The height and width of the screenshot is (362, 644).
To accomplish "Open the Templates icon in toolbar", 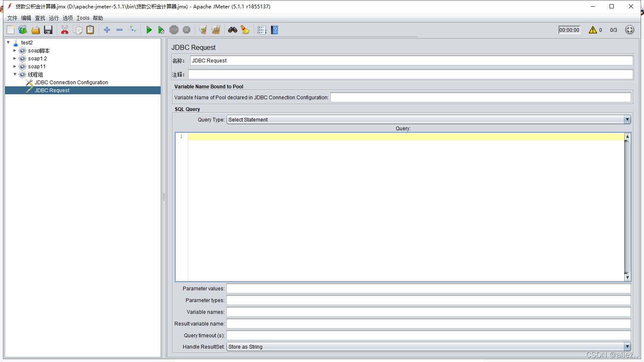I will coord(23,30).
